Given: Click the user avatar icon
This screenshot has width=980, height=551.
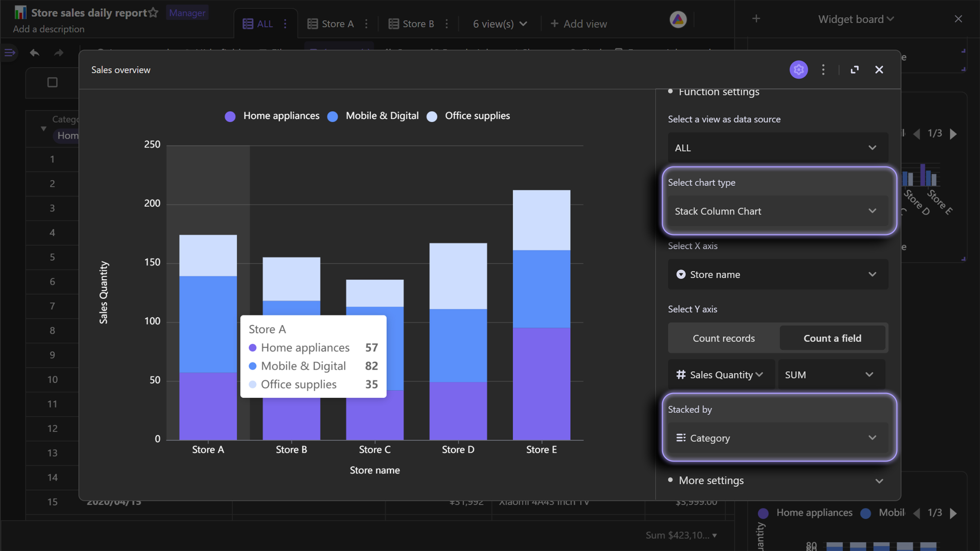Looking at the screenshot, I should pyautogui.click(x=678, y=19).
